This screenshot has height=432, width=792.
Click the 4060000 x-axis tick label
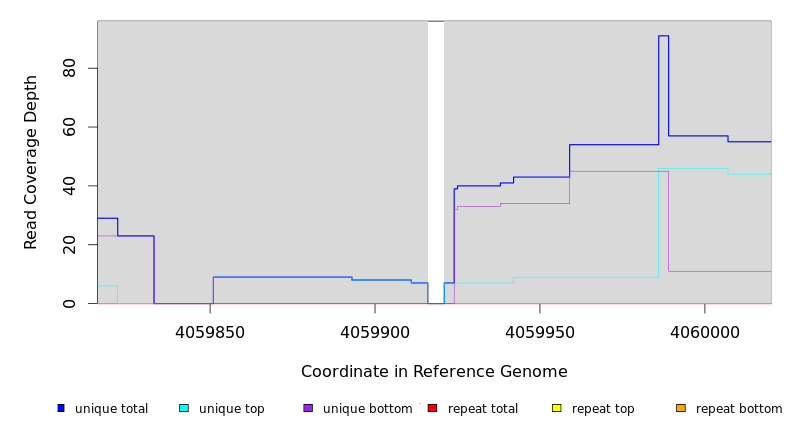click(x=704, y=332)
